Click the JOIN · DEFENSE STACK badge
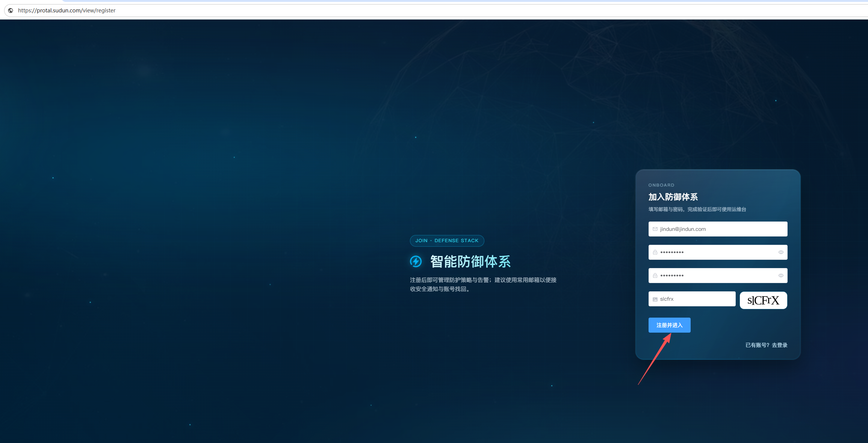868x443 pixels. [x=447, y=241]
